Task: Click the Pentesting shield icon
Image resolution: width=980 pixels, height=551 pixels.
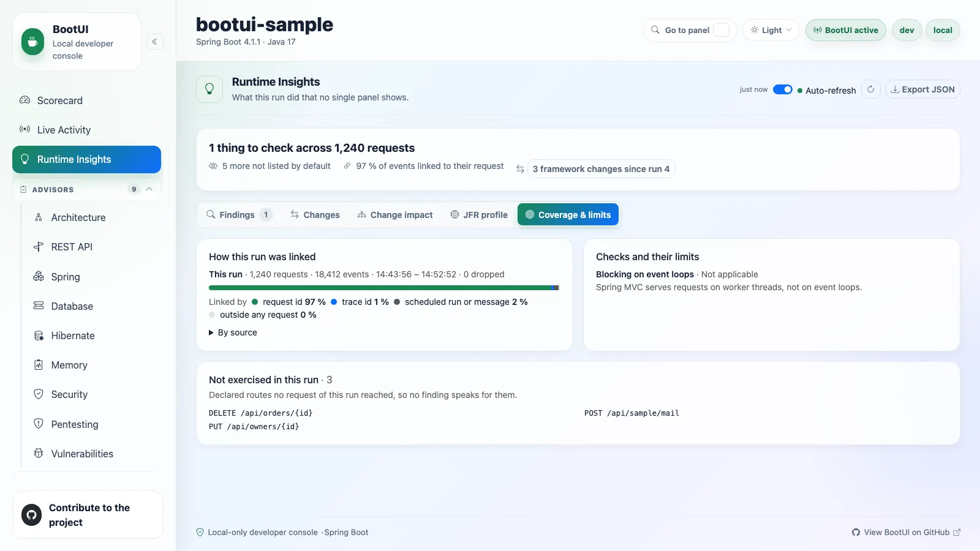Action: (39, 424)
